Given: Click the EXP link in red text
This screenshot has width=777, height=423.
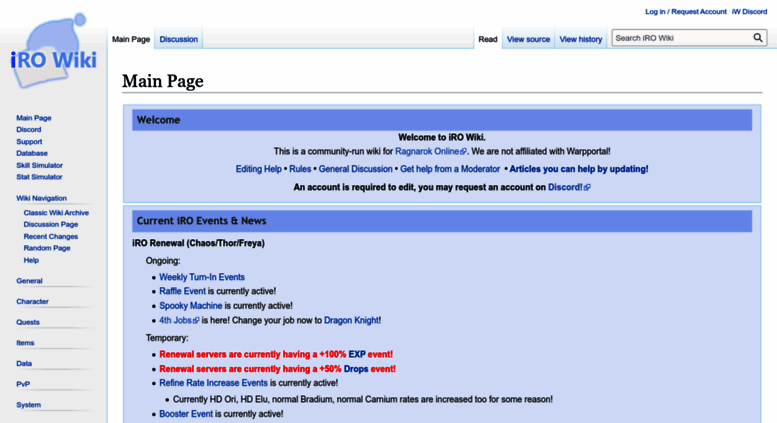Looking at the screenshot, I should [357, 355].
